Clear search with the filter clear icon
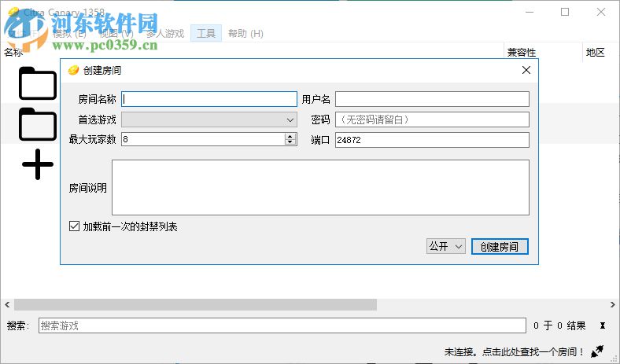This screenshot has width=620, height=364. [602, 325]
